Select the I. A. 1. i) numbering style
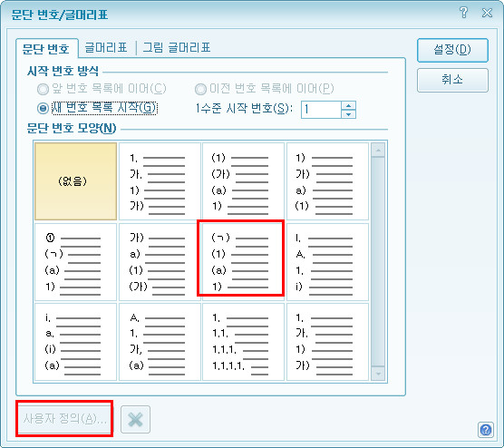The image size is (504, 448). [327, 262]
